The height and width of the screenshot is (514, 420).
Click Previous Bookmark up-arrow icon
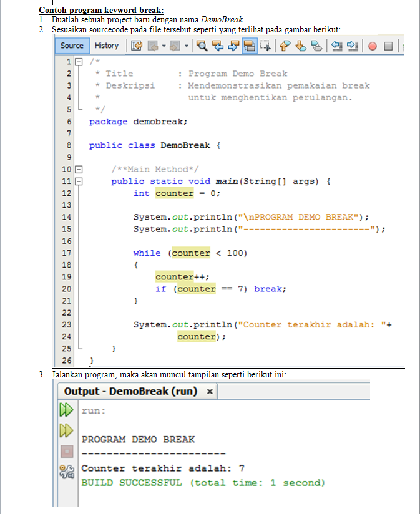[x=285, y=46]
